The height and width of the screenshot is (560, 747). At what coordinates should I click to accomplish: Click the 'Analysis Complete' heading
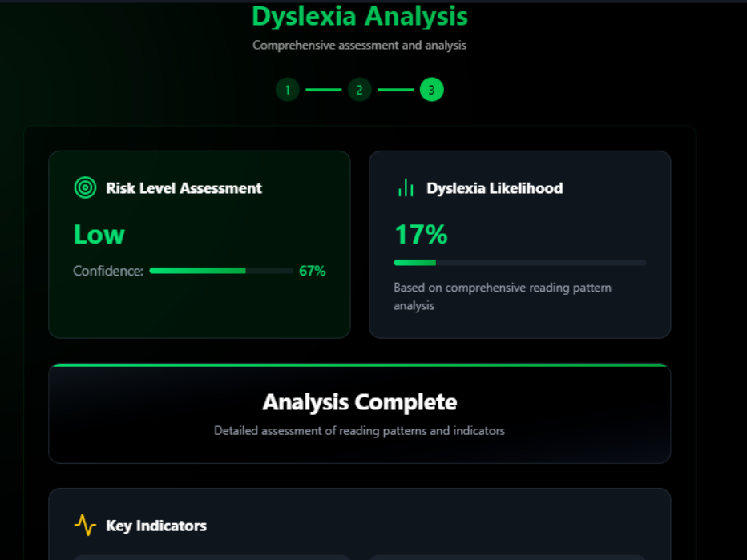coord(360,402)
